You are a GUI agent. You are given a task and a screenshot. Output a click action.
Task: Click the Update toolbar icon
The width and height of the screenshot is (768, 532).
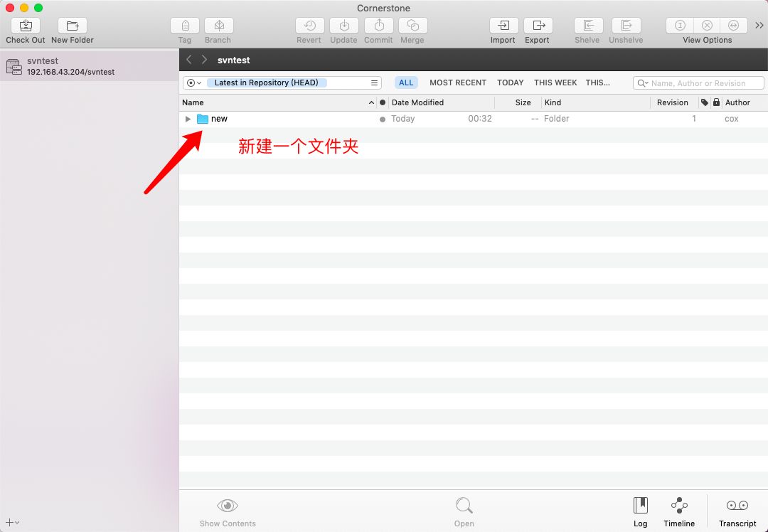(344, 26)
